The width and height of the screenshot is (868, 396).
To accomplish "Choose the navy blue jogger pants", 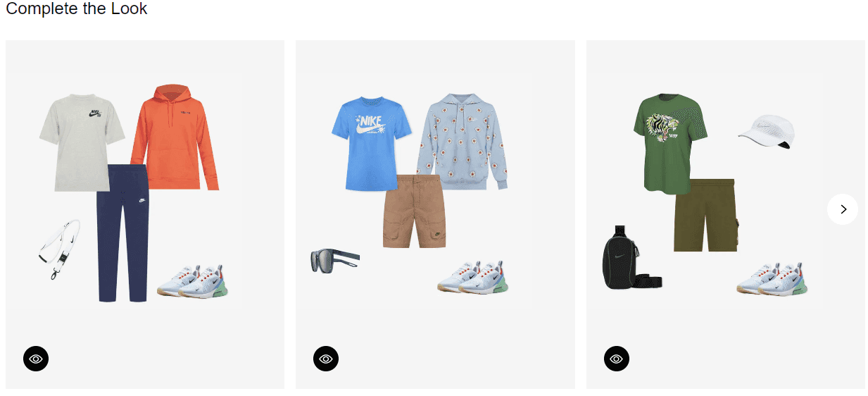I will [x=122, y=233].
